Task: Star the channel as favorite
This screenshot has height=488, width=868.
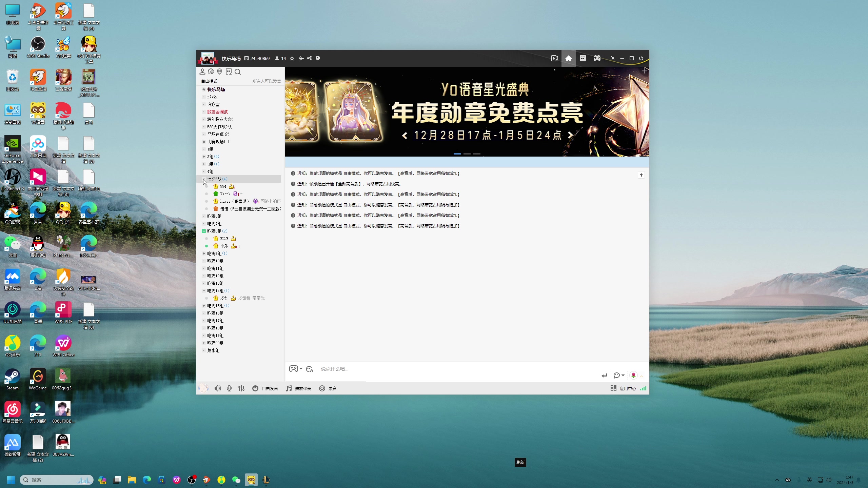Action: click(292, 58)
